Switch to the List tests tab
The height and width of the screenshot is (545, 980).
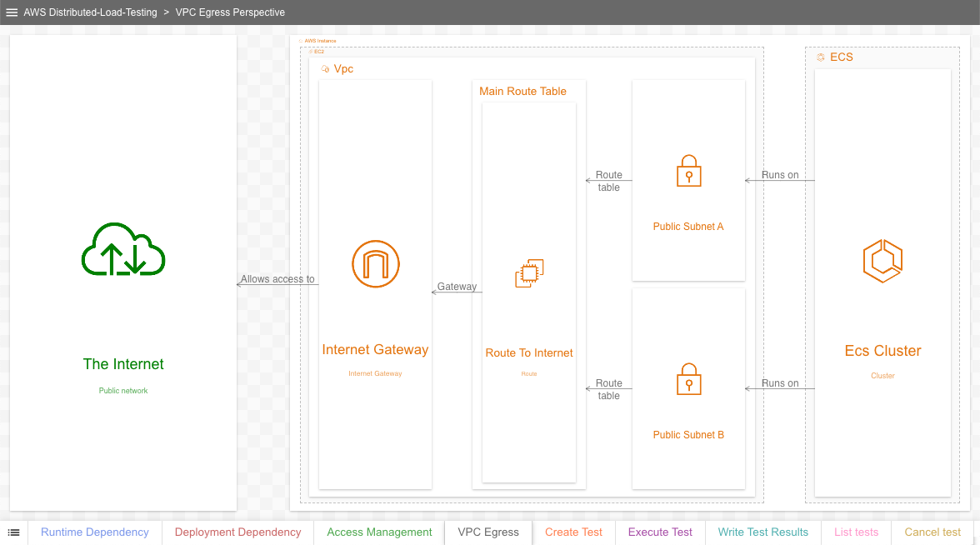(x=857, y=532)
